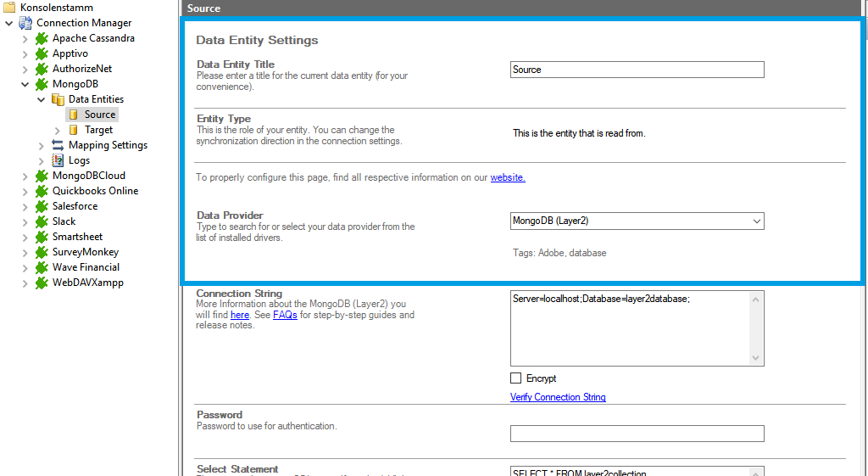Expand the Wave Financial node
The width and height of the screenshot is (868, 476).
(25, 267)
